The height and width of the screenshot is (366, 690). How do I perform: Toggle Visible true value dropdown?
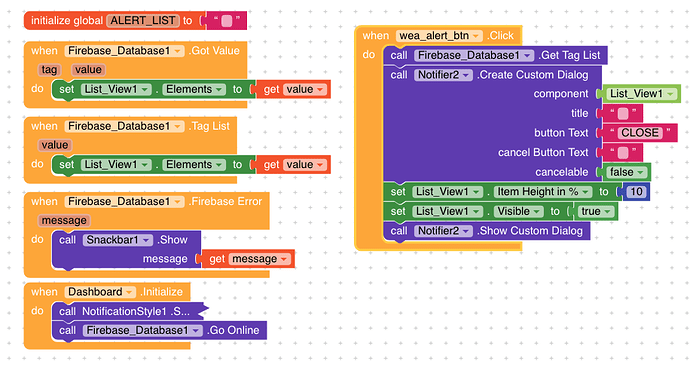595,212
